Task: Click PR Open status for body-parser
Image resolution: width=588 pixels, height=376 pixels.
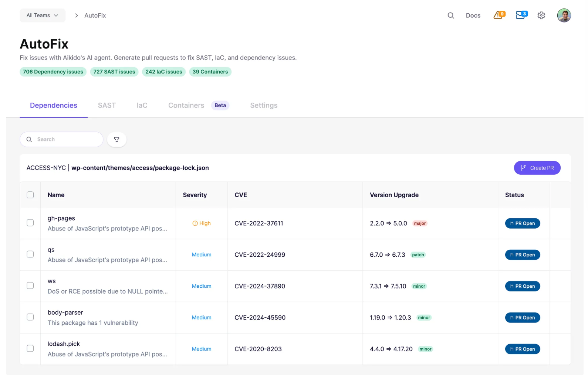Action: pos(523,318)
